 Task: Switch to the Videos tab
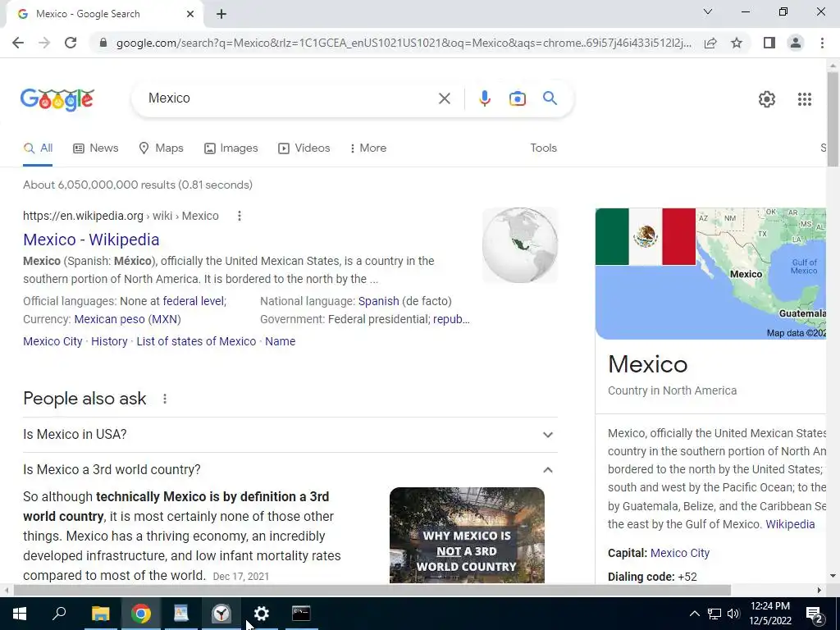point(304,148)
